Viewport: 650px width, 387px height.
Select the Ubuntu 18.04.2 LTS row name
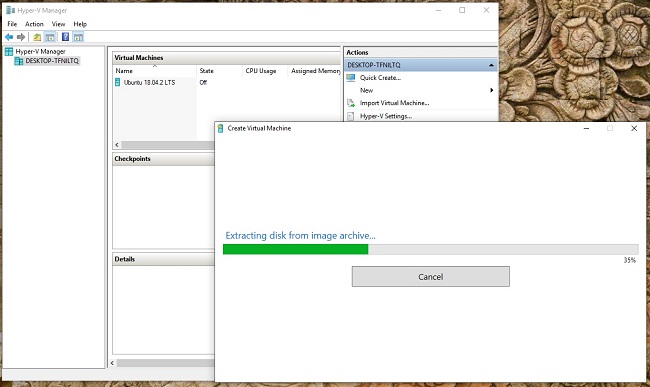pos(149,82)
